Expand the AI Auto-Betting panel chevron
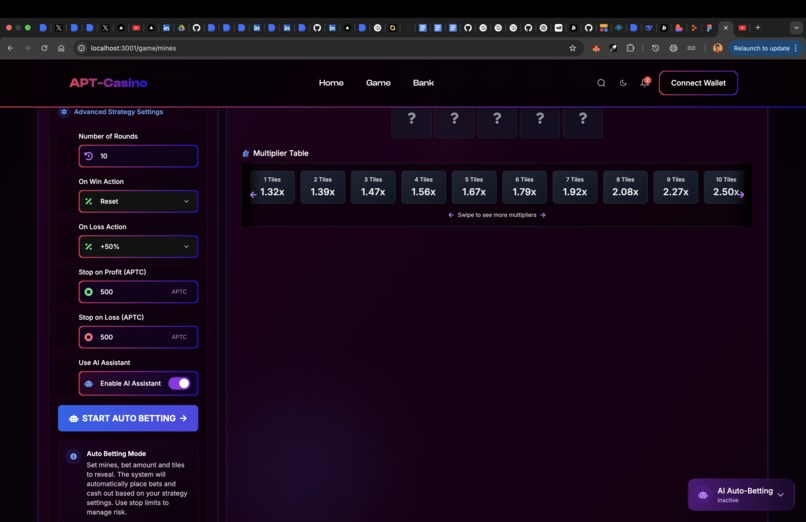The image size is (806, 522). coord(780,495)
